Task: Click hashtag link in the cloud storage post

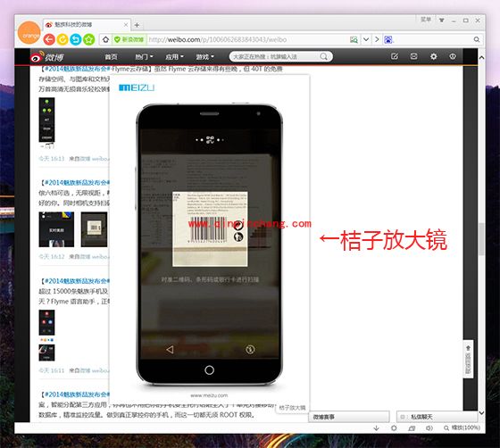Action: point(78,69)
